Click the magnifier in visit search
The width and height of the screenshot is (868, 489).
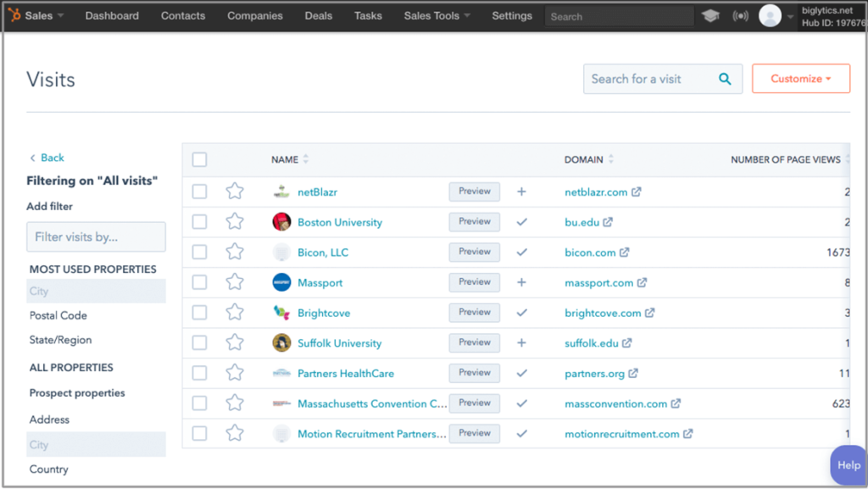[725, 79]
